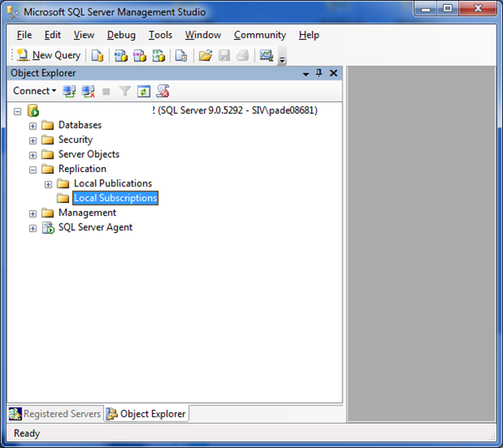Open the Tools menu
The width and height of the screenshot is (503, 448).
(160, 35)
